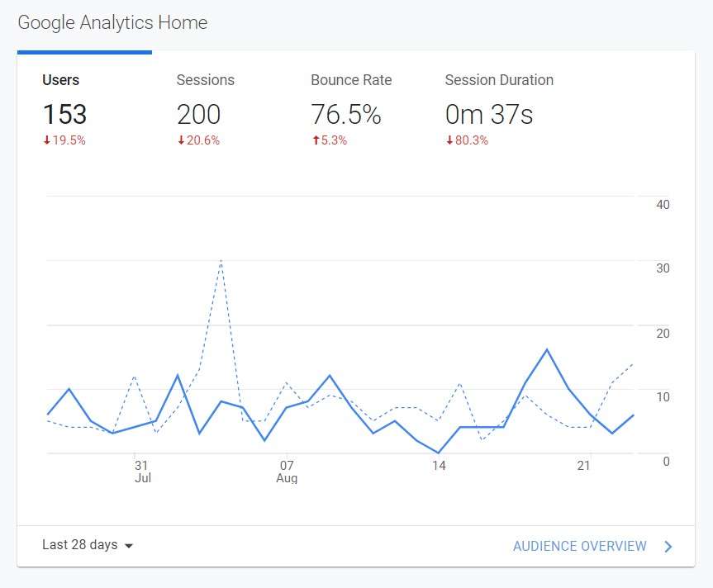Click the 20.6% sessions decrease indicator
This screenshot has width=713, height=588.
(198, 140)
